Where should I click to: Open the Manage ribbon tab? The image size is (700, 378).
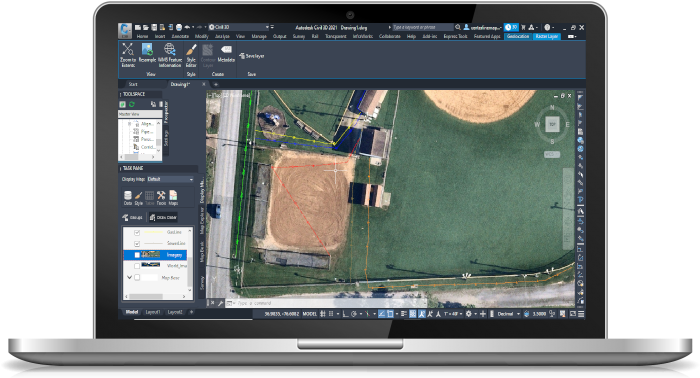tap(259, 36)
